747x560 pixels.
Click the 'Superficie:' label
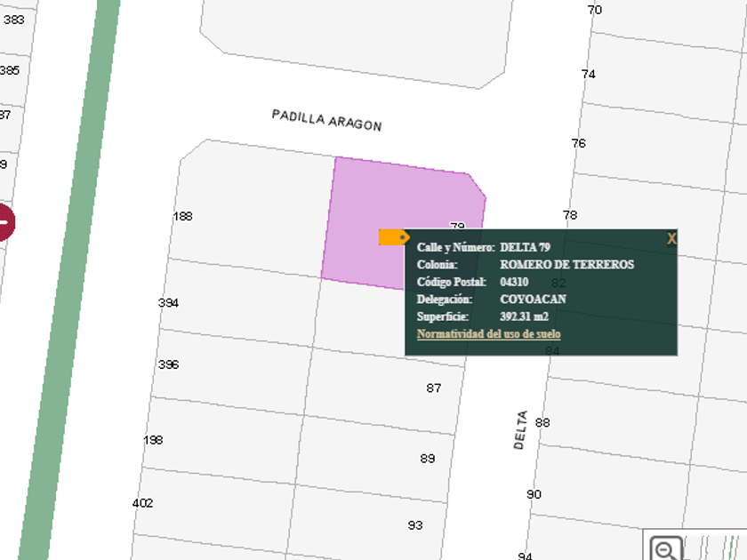click(443, 316)
